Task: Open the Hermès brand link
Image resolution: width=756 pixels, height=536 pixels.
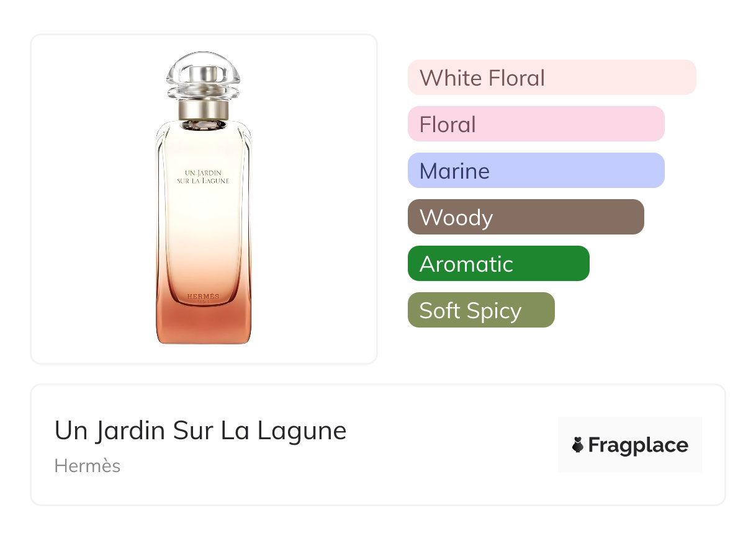Action: pyautogui.click(x=88, y=466)
